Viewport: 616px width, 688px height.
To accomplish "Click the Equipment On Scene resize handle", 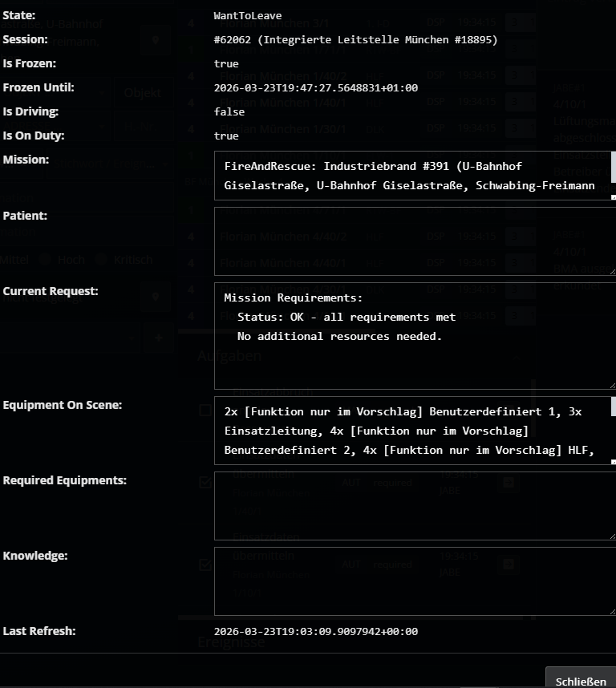I will pyautogui.click(x=612, y=461).
